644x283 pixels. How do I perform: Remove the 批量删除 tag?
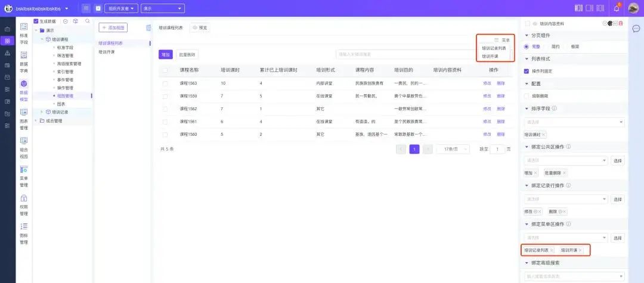tap(564, 173)
